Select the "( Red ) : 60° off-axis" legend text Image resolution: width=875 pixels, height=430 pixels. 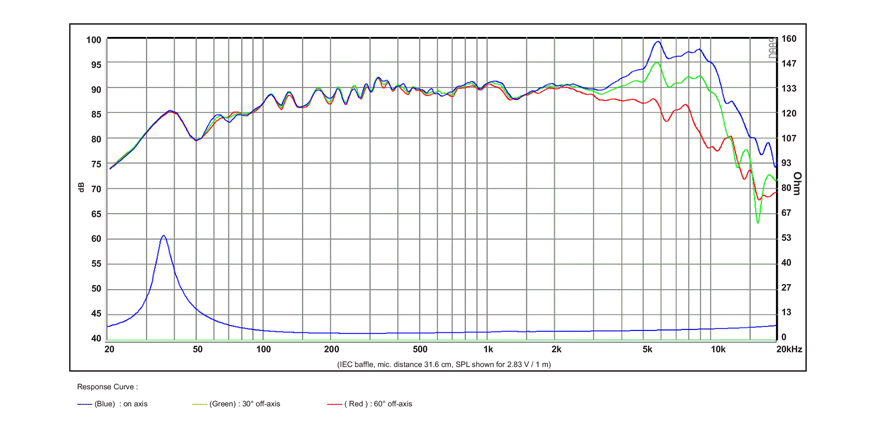378,404
